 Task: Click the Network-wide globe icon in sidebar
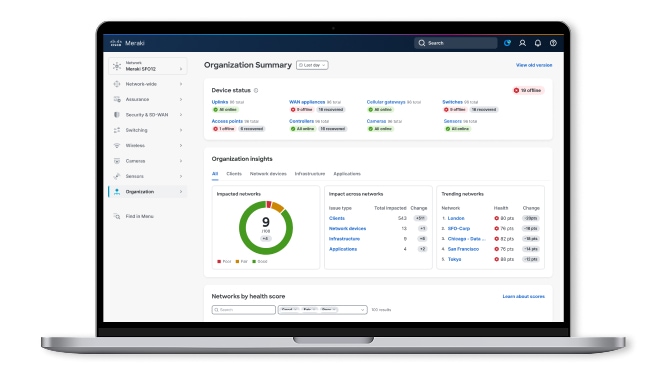[117, 84]
